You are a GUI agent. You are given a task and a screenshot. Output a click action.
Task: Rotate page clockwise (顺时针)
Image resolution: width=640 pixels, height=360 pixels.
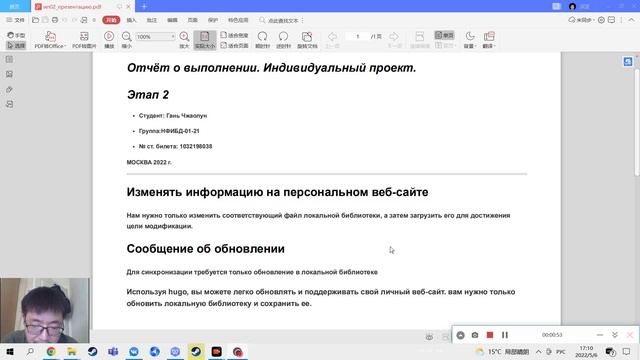tap(262, 40)
